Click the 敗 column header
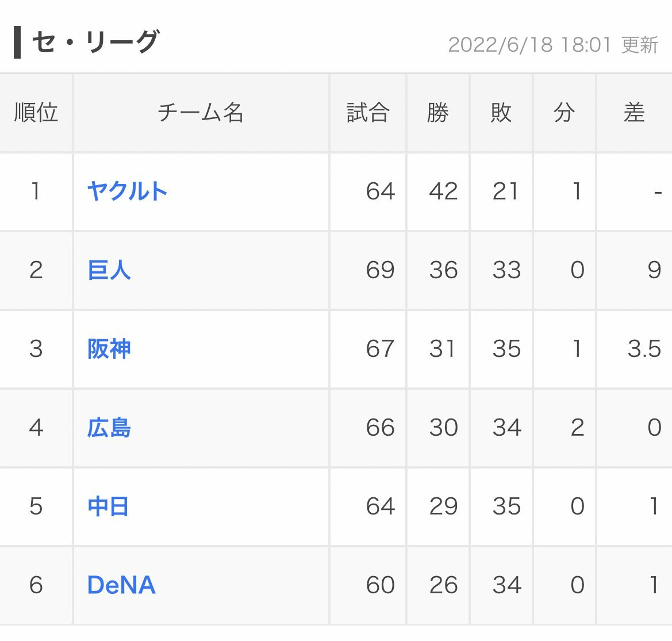The image size is (672, 641). 501,113
